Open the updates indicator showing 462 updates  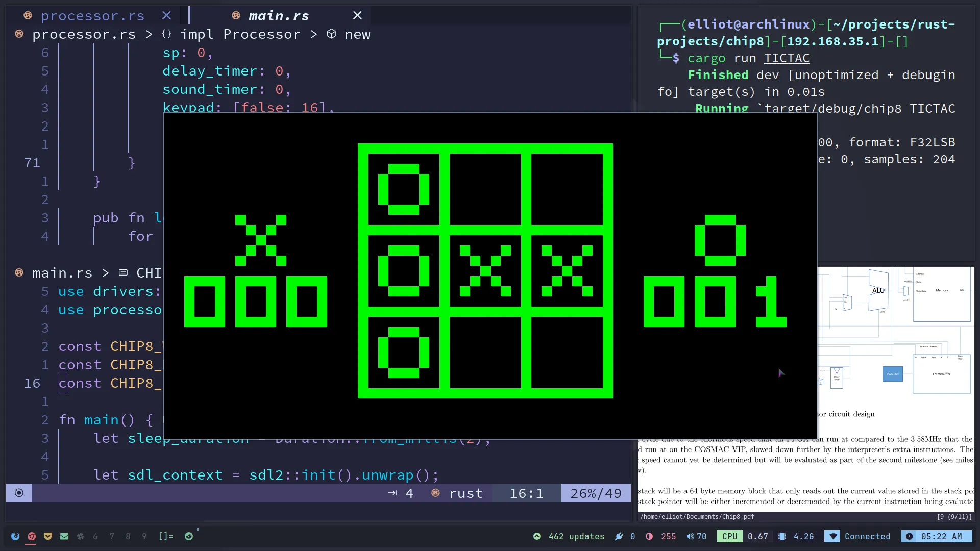[x=576, y=536]
